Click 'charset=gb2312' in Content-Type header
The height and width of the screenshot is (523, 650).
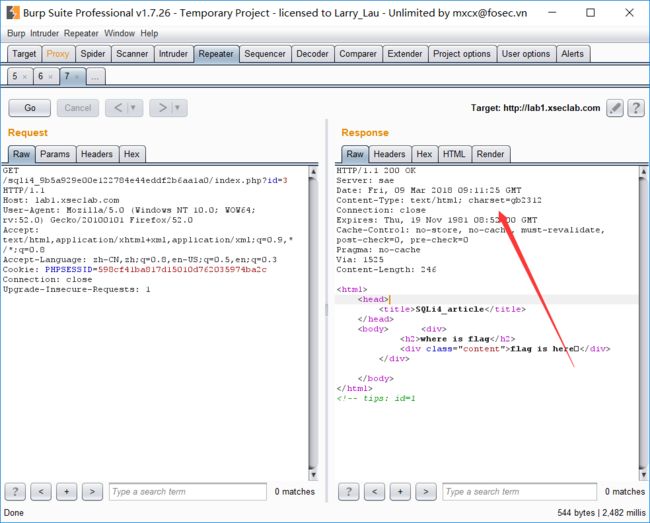point(505,201)
